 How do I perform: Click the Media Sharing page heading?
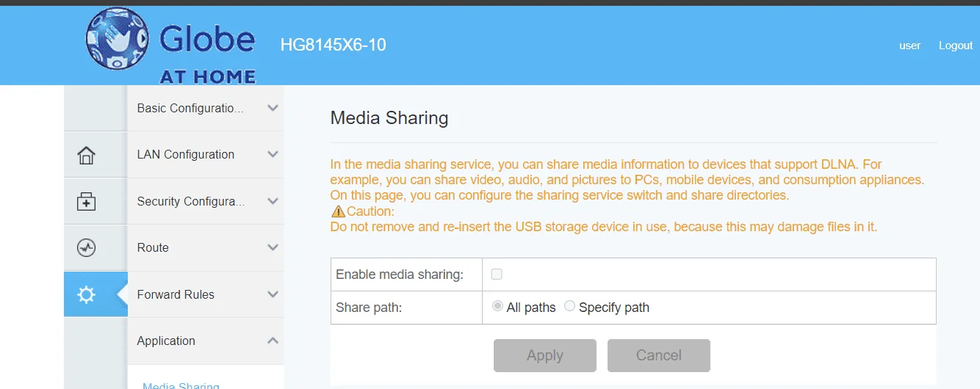389,117
